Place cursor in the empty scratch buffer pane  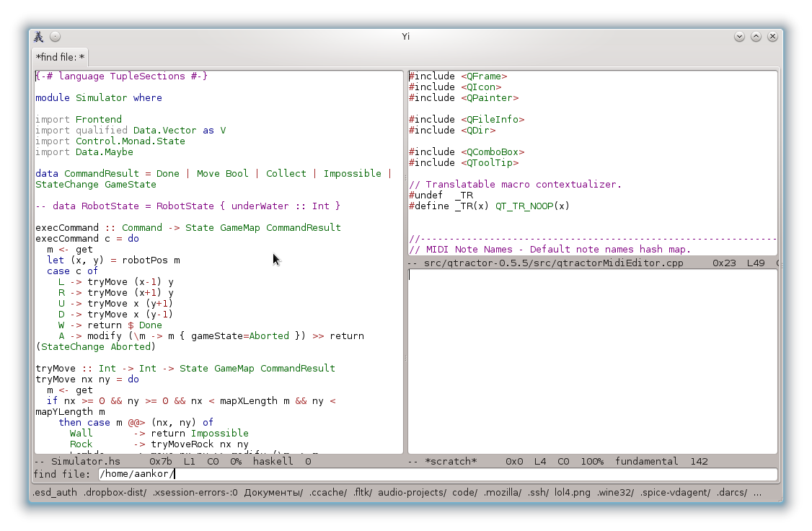pyautogui.click(x=593, y=361)
